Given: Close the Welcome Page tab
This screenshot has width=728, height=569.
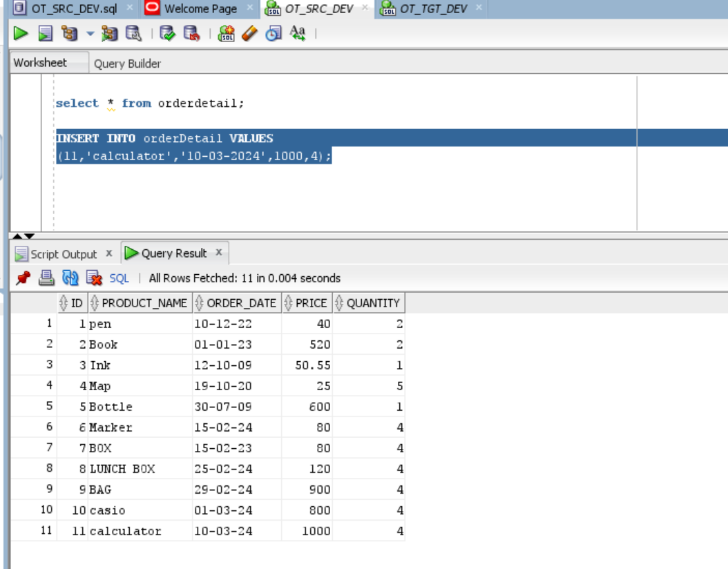Looking at the screenshot, I should click(x=250, y=8).
